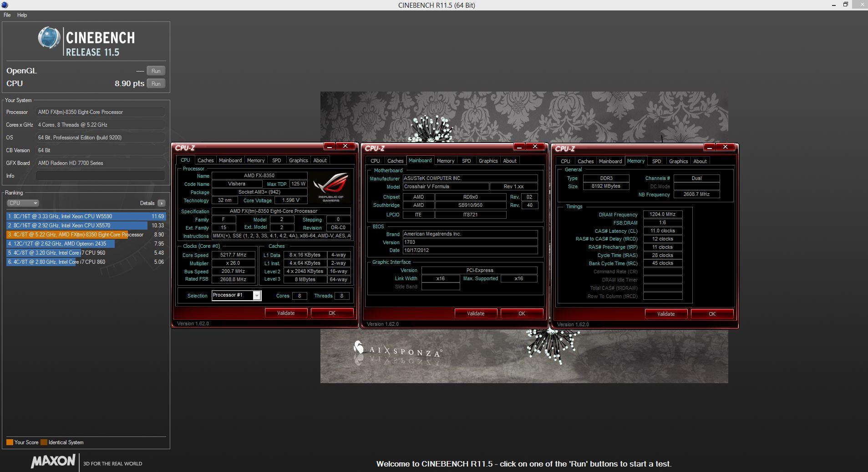Open the CPU ranking type dropdown
This screenshot has width=868, height=472.
point(23,203)
